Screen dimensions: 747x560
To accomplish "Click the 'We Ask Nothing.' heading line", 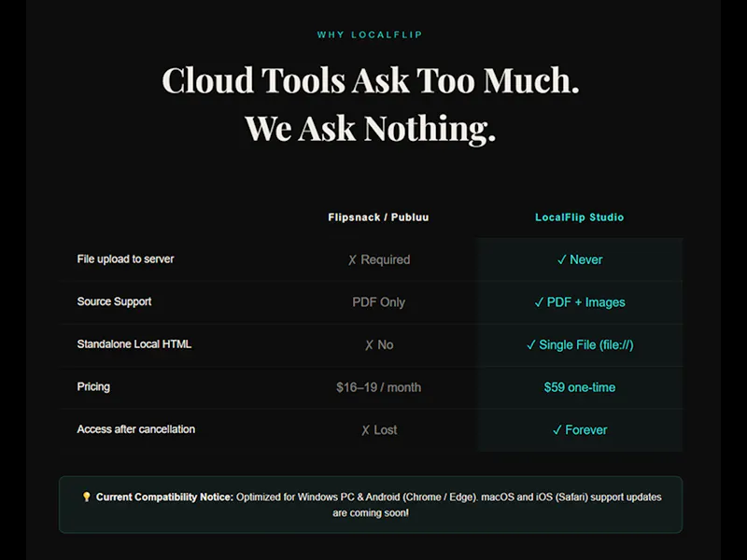I will (371, 129).
